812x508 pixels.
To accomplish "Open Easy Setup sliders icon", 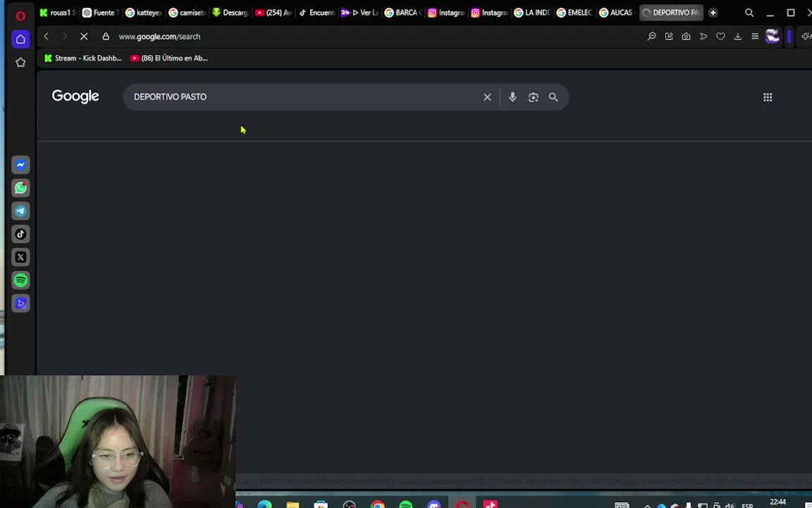I will pos(755,36).
